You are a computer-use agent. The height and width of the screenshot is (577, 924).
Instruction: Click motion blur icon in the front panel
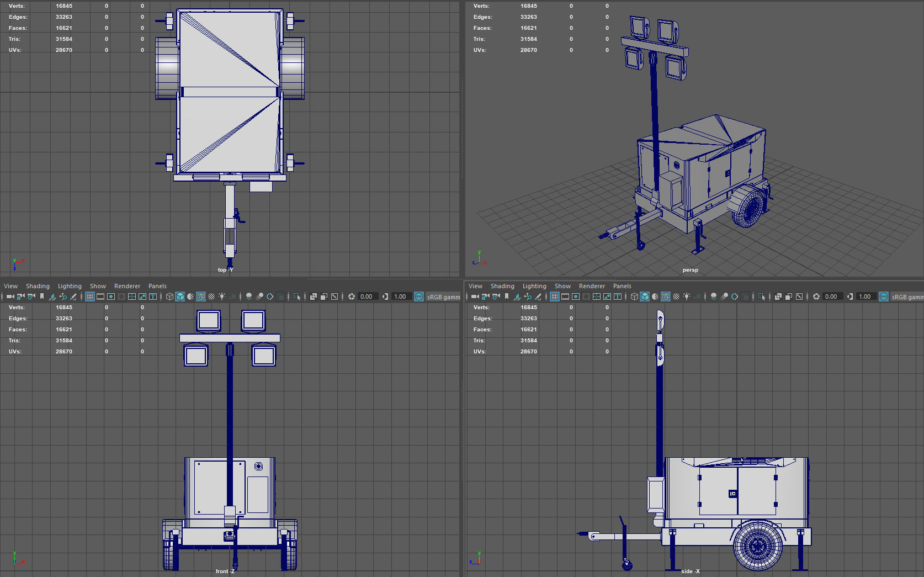tap(260, 297)
